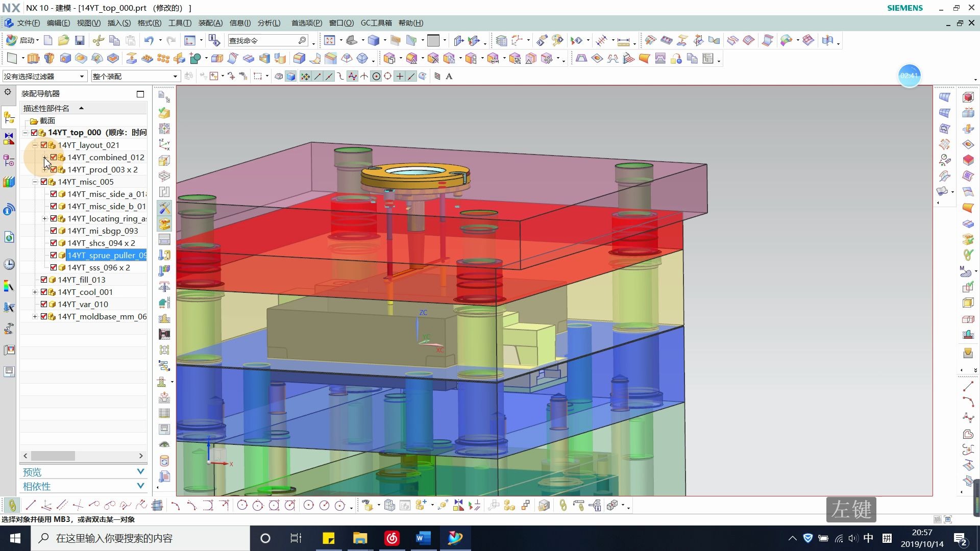Open the 装配(A) menu
Image resolution: width=980 pixels, height=551 pixels.
pyautogui.click(x=210, y=23)
